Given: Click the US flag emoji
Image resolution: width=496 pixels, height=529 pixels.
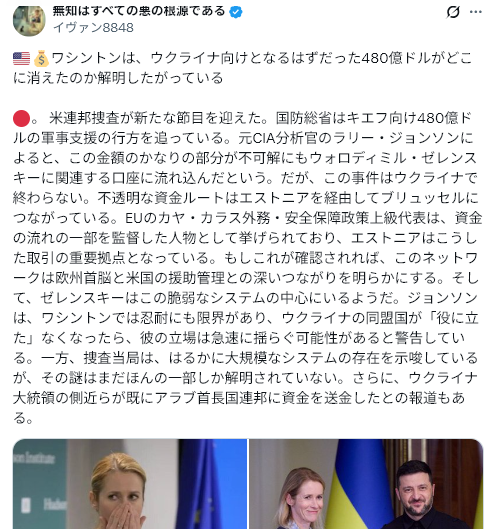Looking at the screenshot, I should click(22, 59).
